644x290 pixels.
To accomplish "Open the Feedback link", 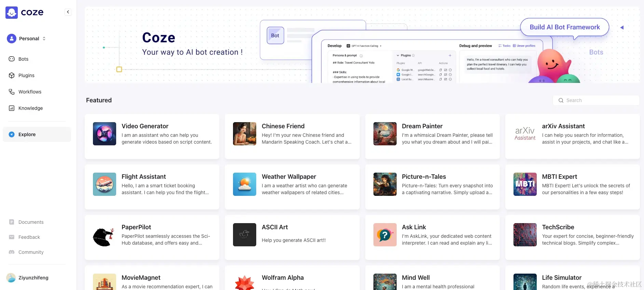I will [29, 237].
